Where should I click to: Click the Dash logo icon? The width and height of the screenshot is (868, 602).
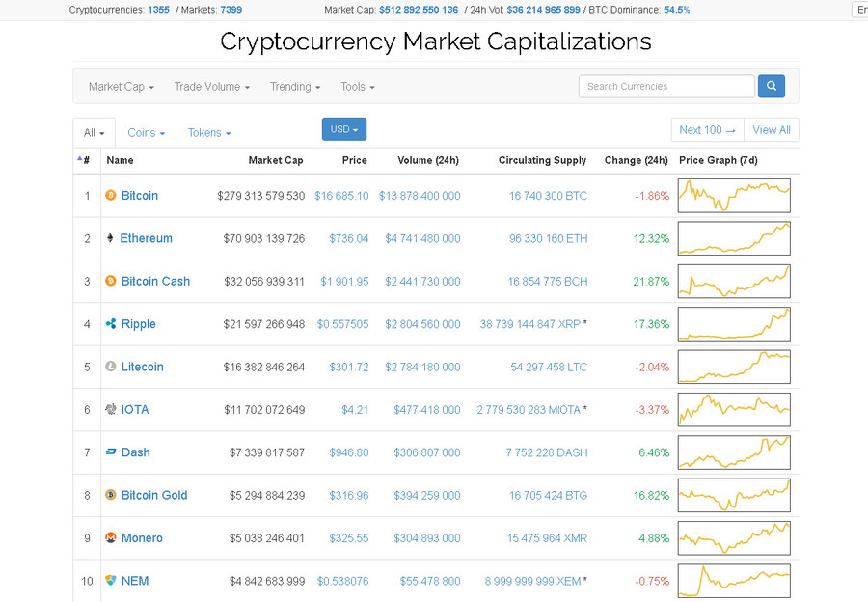pos(111,451)
